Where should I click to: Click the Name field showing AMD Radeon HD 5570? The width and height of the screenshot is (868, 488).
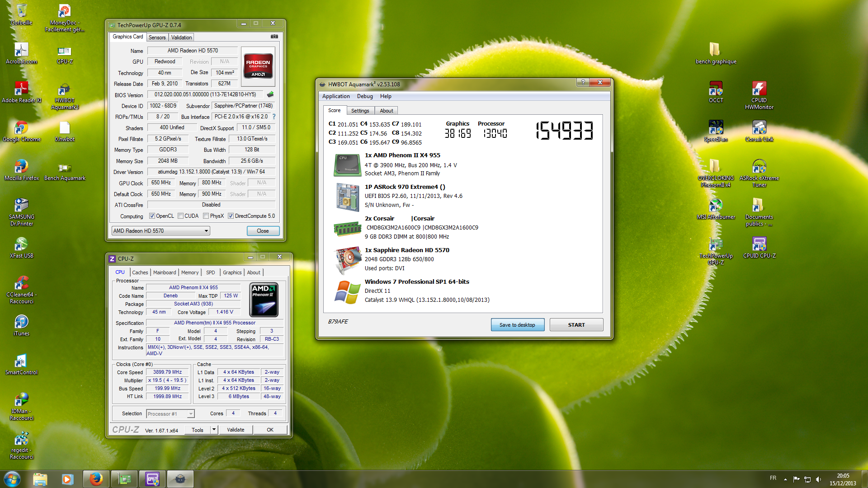(x=193, y=51)
